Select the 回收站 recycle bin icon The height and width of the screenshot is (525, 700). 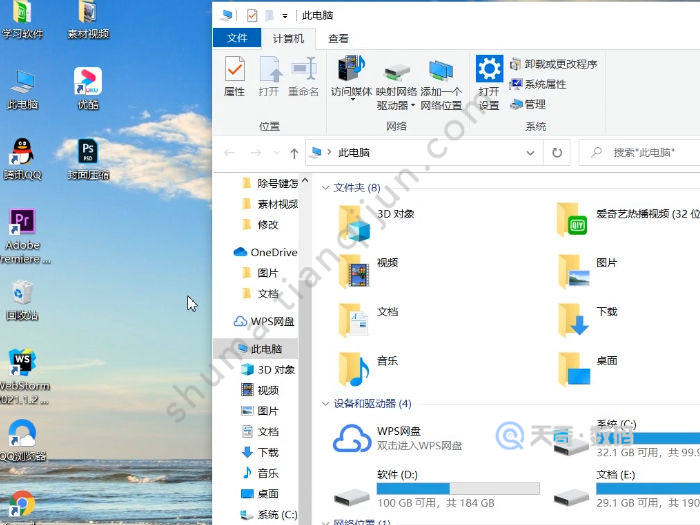22,300
